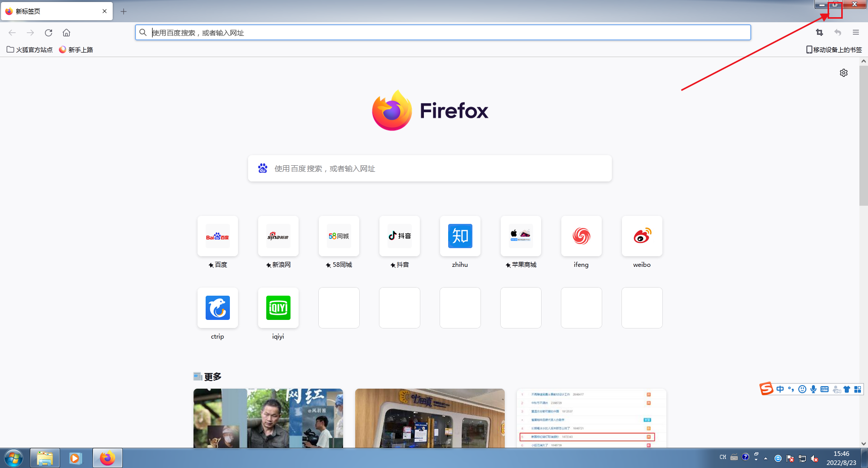
Task: Open the 新手上路 bookmark
Action: (x=76, y=50)
